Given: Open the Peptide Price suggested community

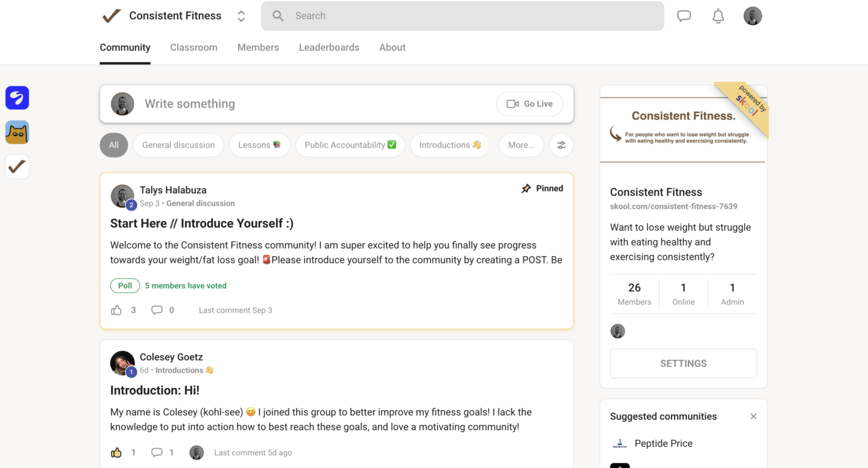Looking at the screenshot, I should (x=663, y=443).
